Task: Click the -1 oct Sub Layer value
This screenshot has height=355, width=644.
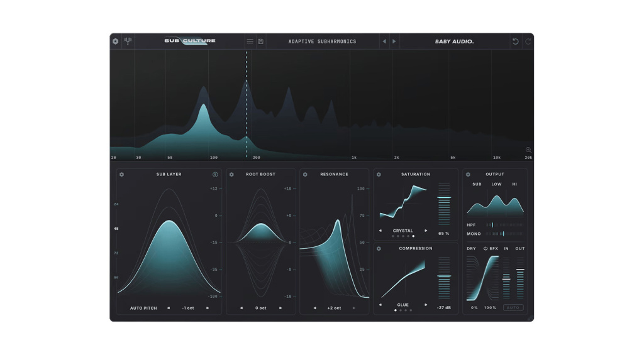Action: [x=187, y=309]
